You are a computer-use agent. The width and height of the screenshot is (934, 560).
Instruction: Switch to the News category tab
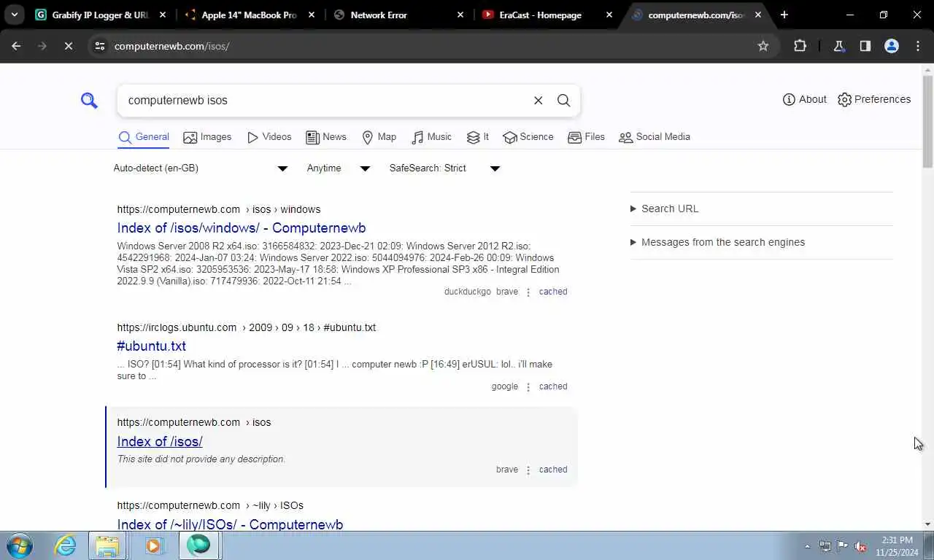click(x=326, y=137)
